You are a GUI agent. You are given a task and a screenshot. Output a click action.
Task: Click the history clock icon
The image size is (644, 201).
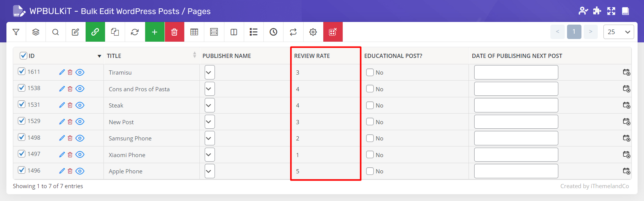click(x=273, y=32)
